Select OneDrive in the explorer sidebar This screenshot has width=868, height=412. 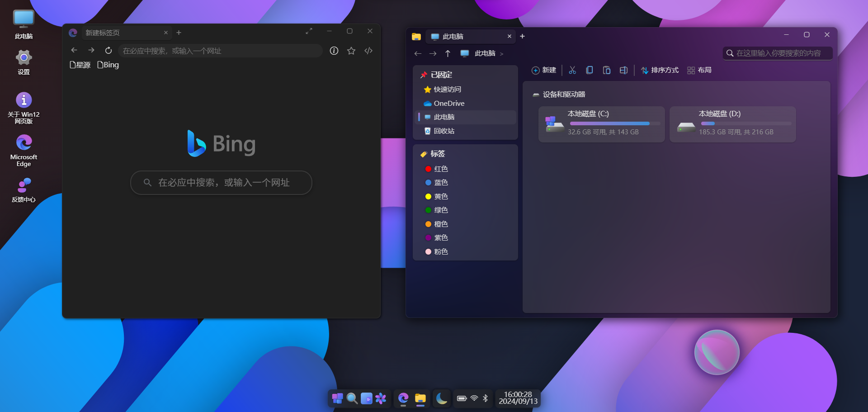(449, 103)
